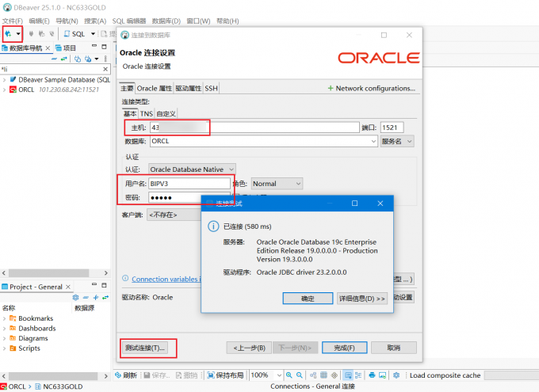The height and width of the screenshot is (392, 539).
Task: Click 详细信息(D) >> button
Action: (x=362, y=299)
